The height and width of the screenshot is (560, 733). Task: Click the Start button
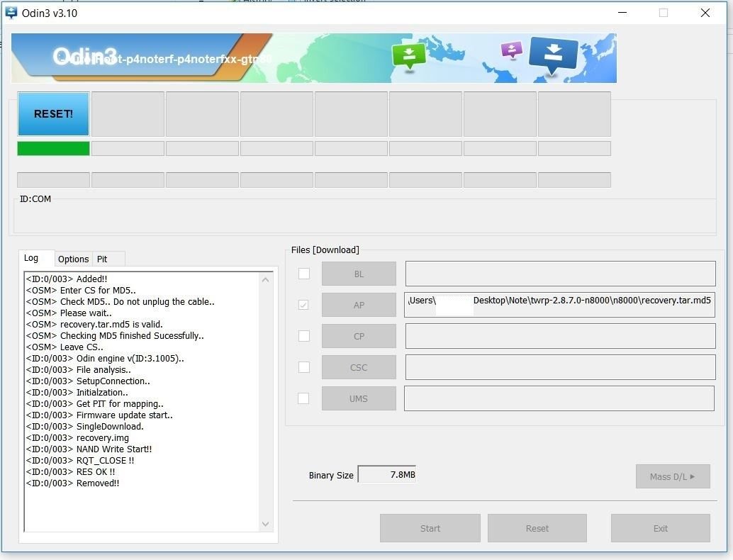[430, 528]
